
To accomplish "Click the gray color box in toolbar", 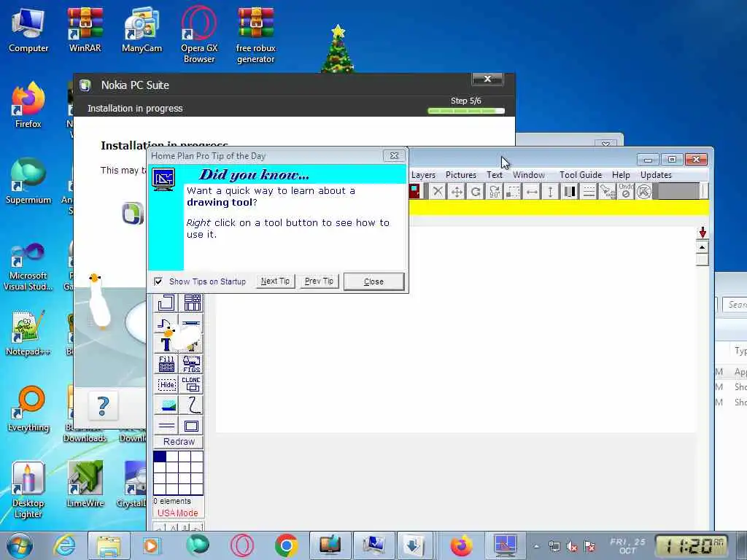I will [678, 192].
